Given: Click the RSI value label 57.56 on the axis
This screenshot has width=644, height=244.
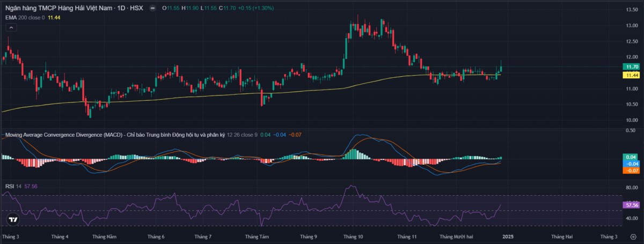Looking at the screenshot, I should point(630,205).
